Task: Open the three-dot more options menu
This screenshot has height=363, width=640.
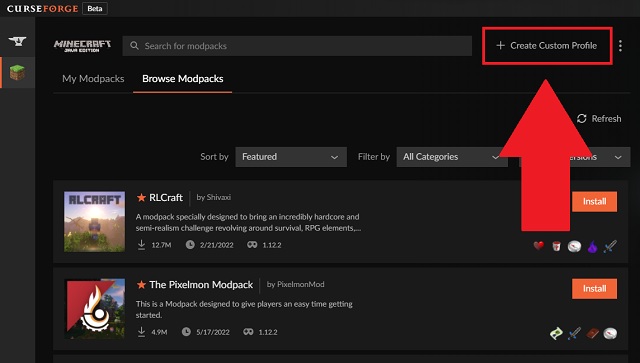Action: pos(620,46)
